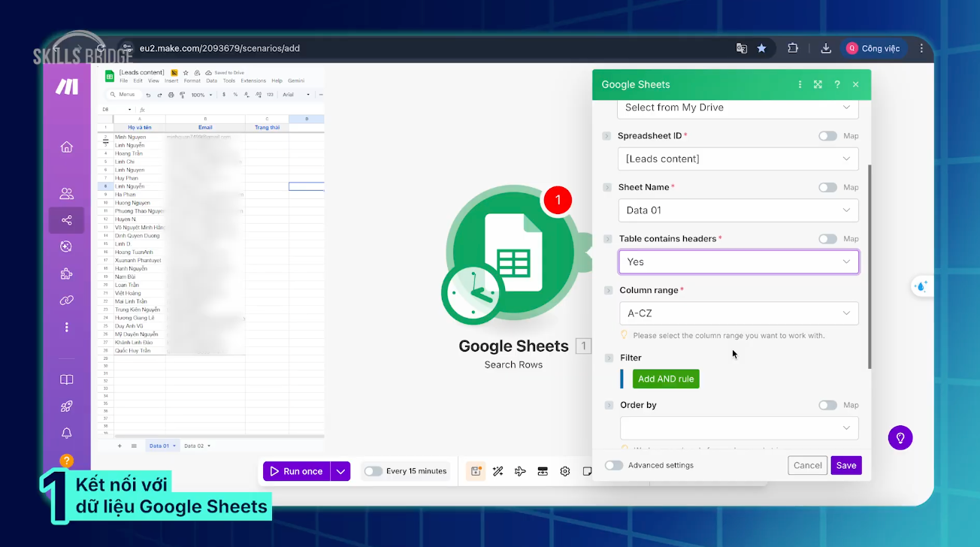980x547 pixels.
Task: Click the help question mark in panel header
Action: pyautogui.click(x=837, y=85)
